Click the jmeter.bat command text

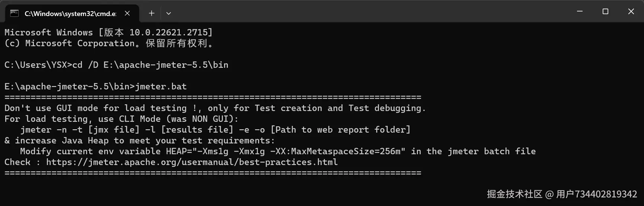[x=161, y=86]
